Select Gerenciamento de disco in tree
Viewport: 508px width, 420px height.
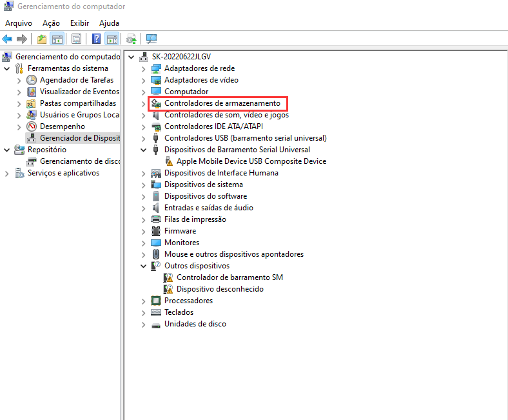(80, 161)
